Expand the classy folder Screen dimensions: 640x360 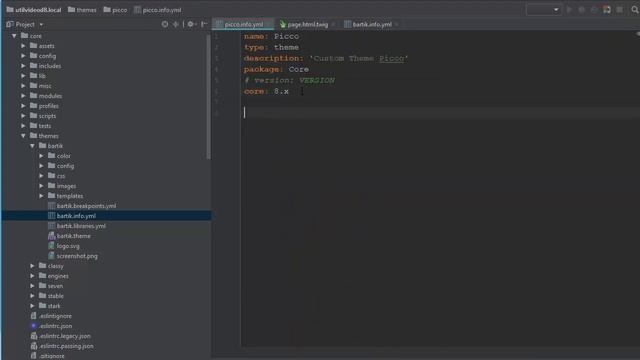point(32,266)
